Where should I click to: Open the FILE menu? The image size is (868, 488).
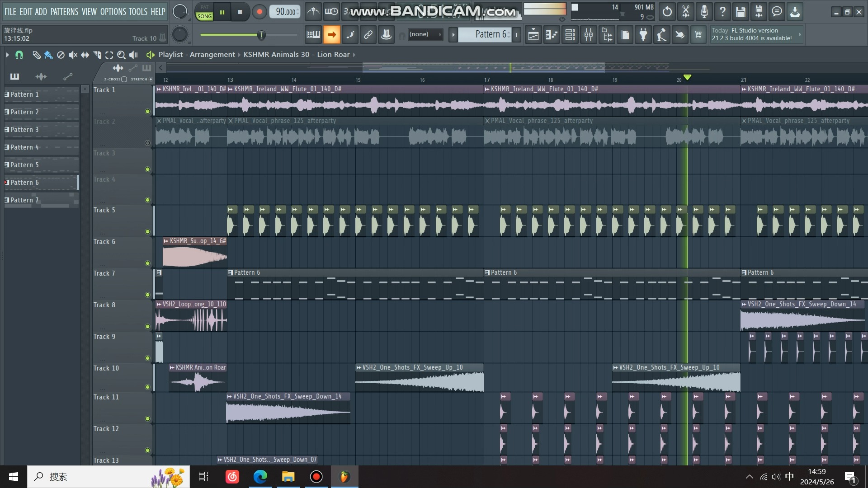click(x=10, y=12)
